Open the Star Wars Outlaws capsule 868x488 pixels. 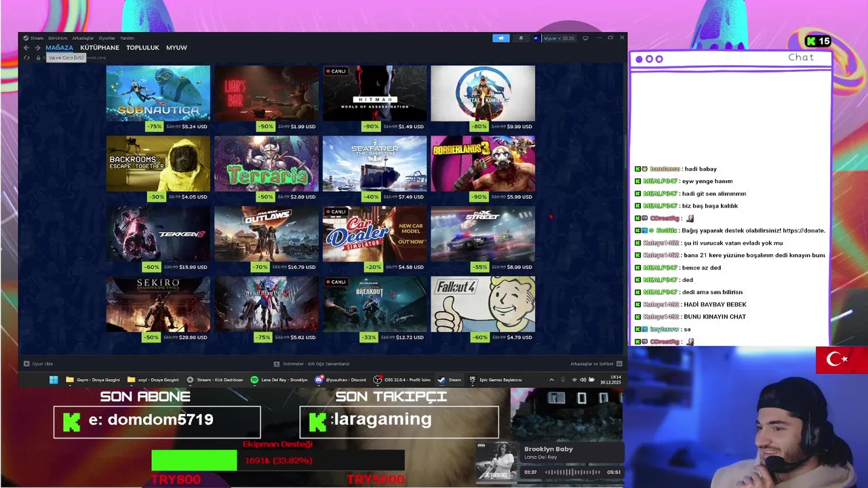267,234
